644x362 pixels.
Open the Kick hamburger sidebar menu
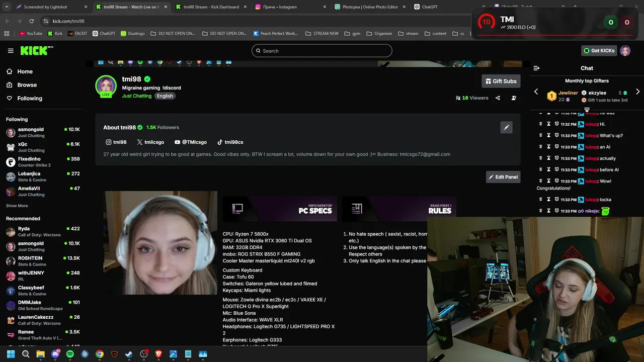11,51
